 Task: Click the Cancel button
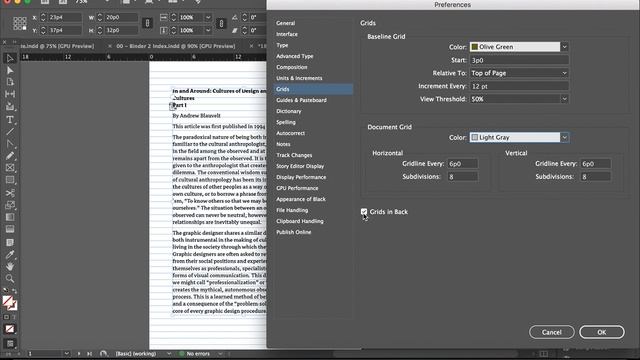pos(551,332)
